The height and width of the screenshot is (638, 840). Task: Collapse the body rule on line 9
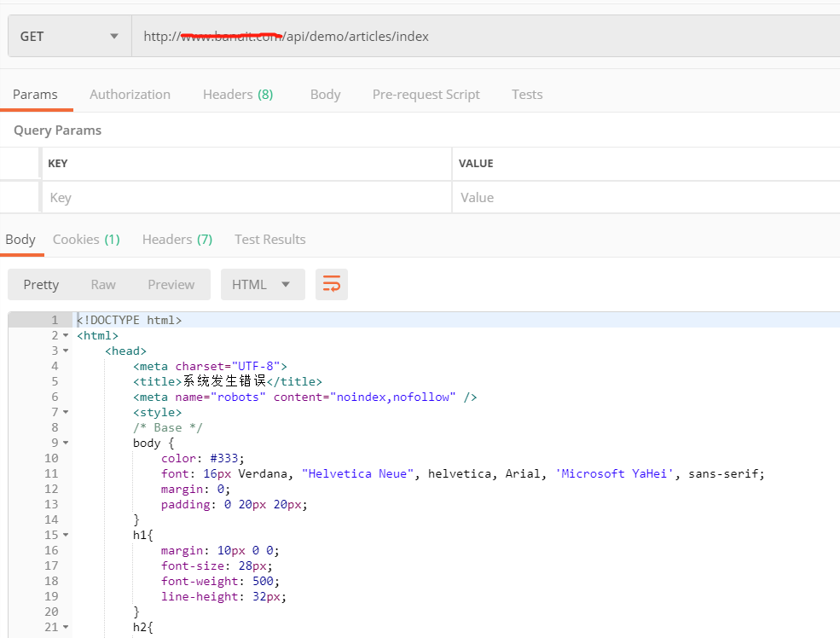66,443
